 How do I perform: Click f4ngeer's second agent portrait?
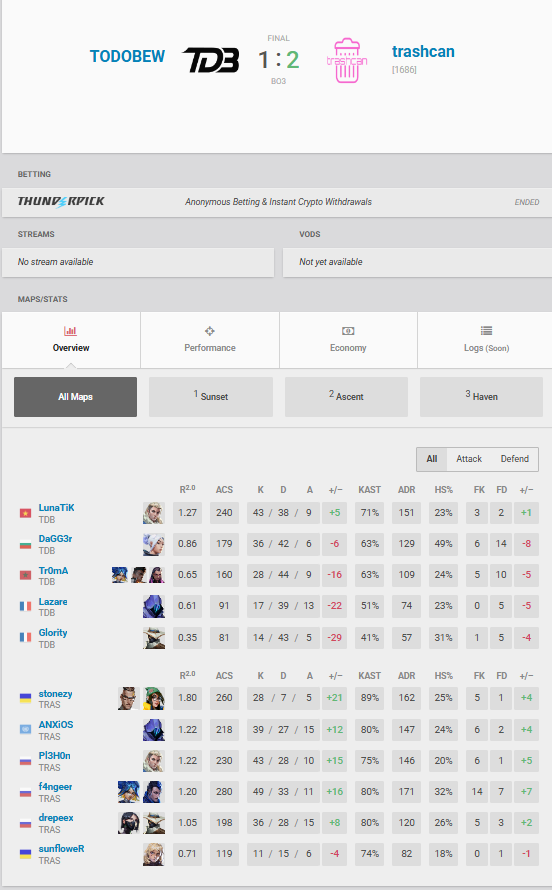(153, 792)
